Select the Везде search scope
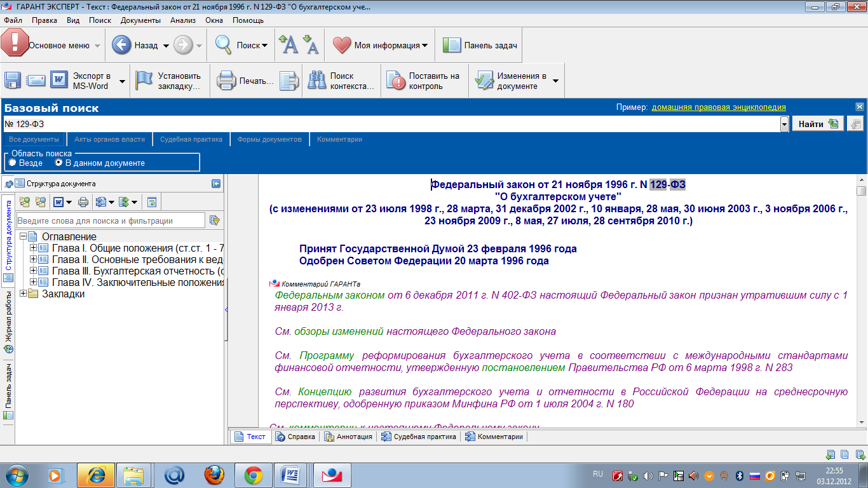This screenshot has width=868, height=488. click(13, 163)
